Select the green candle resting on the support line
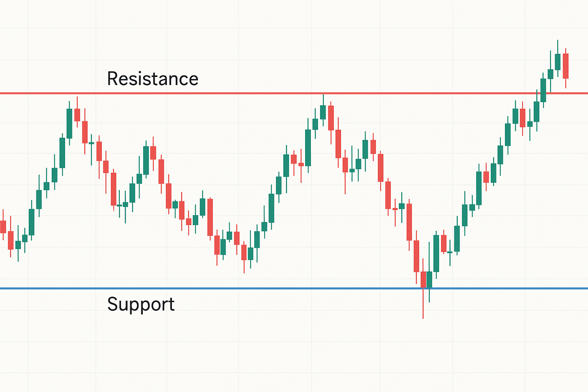This screenshot has width=588, height=392. tap(430, 279)
